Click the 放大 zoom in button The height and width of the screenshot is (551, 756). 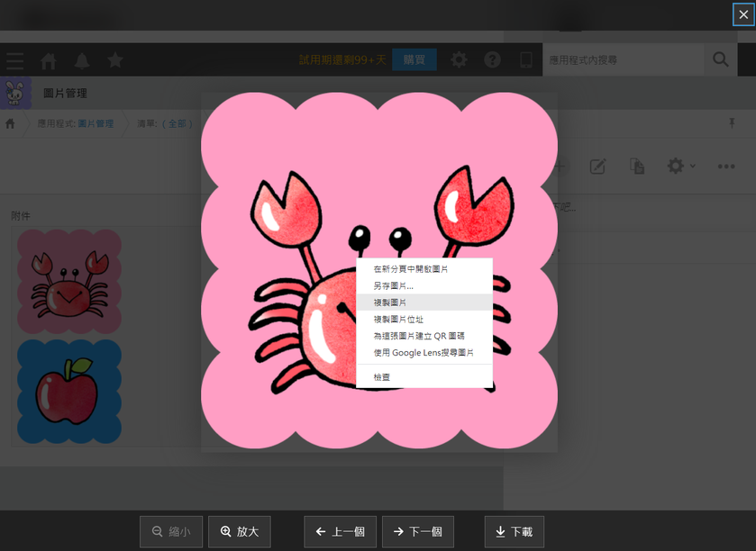(239, 532)
